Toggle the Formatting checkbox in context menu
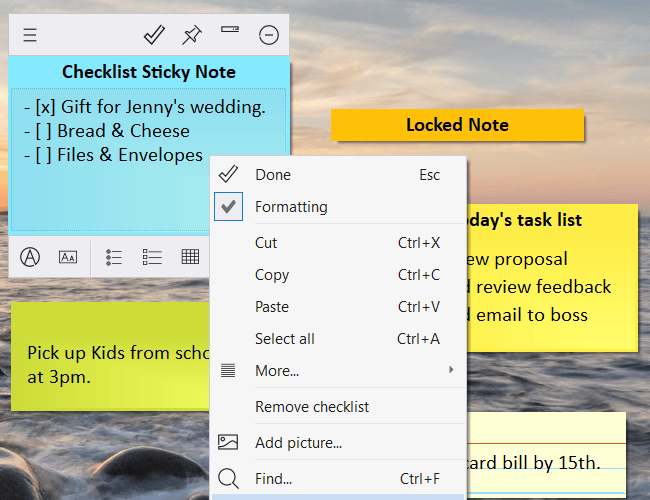650x500 pixels. click(228, 206)
